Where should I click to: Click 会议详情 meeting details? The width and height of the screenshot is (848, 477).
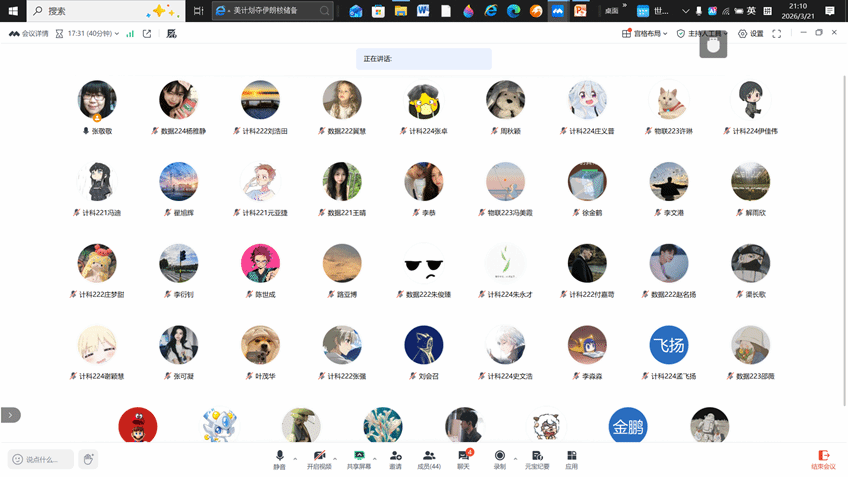[28, 33]
